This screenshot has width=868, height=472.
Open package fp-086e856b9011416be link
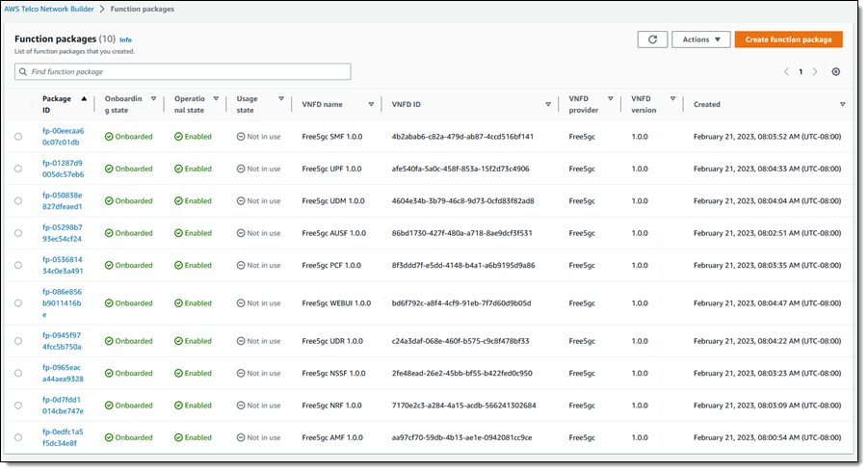tap(62, 303)
